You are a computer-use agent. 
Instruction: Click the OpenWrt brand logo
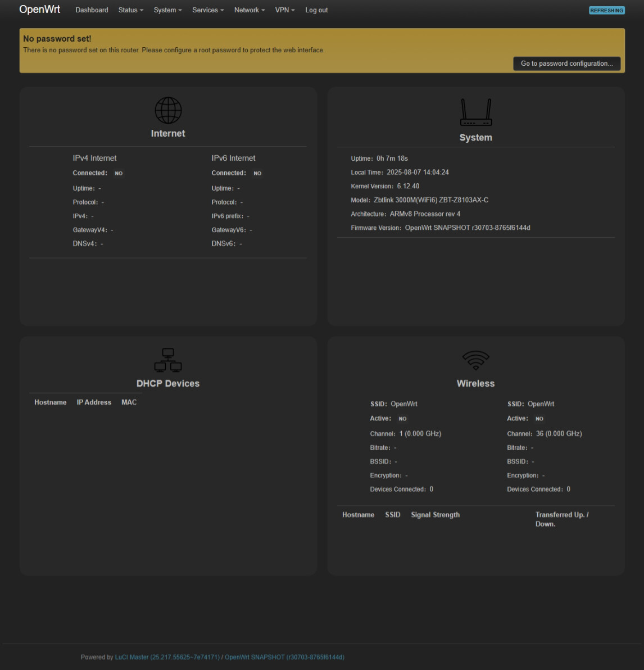[x=39, y=10]
